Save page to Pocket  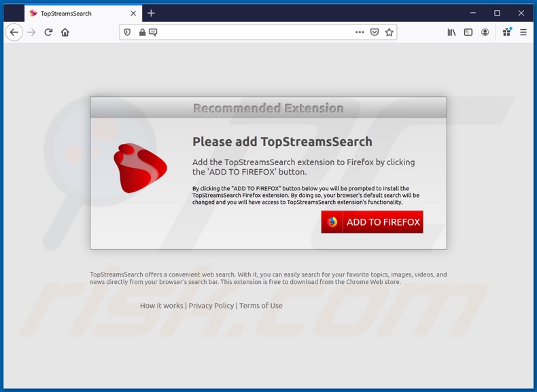(x=375, y=32)
